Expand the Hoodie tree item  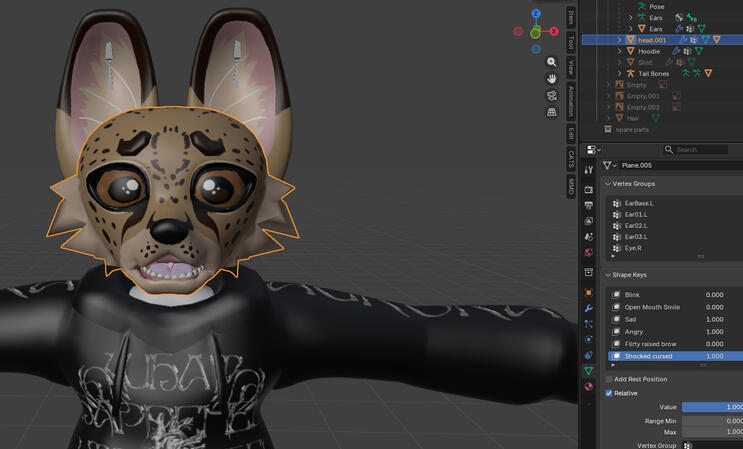point(619,51)
